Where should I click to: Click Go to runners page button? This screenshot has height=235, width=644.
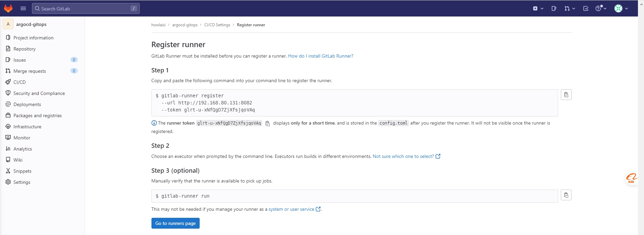pyautogui.click(x=175, y=223)
